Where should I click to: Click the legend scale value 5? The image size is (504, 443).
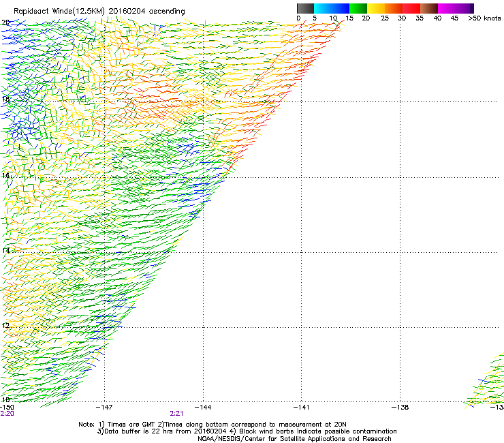[315, 18]
